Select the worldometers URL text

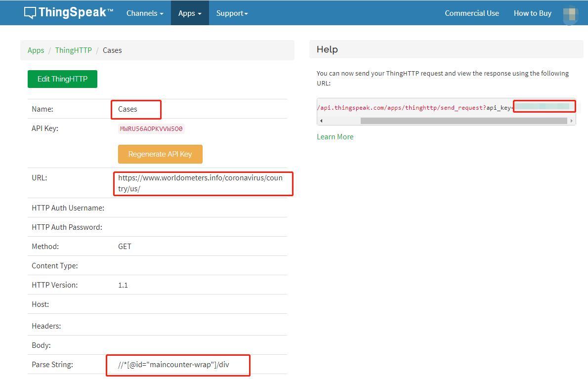[200, 183]
